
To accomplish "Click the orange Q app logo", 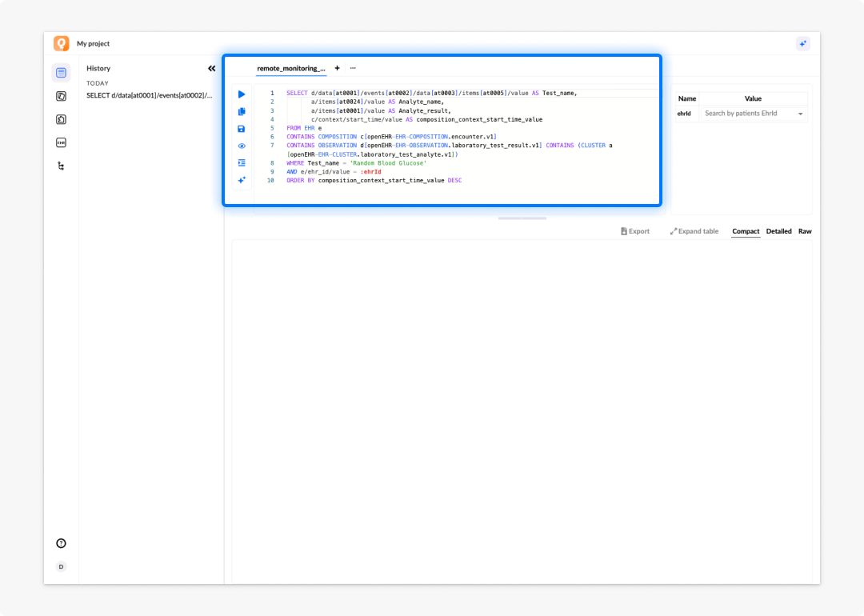I will pos(61,43).
